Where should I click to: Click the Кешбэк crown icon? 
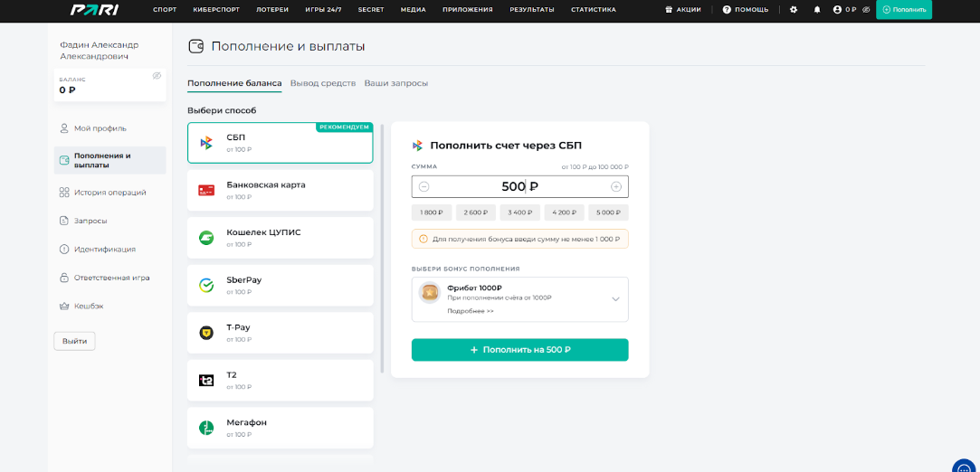63,307
